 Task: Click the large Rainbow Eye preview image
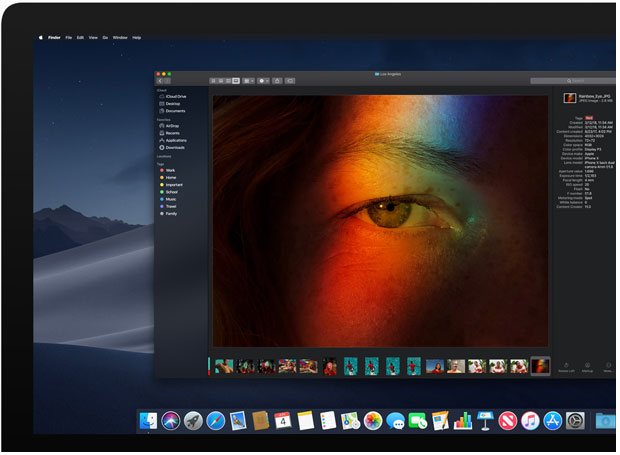380,221
